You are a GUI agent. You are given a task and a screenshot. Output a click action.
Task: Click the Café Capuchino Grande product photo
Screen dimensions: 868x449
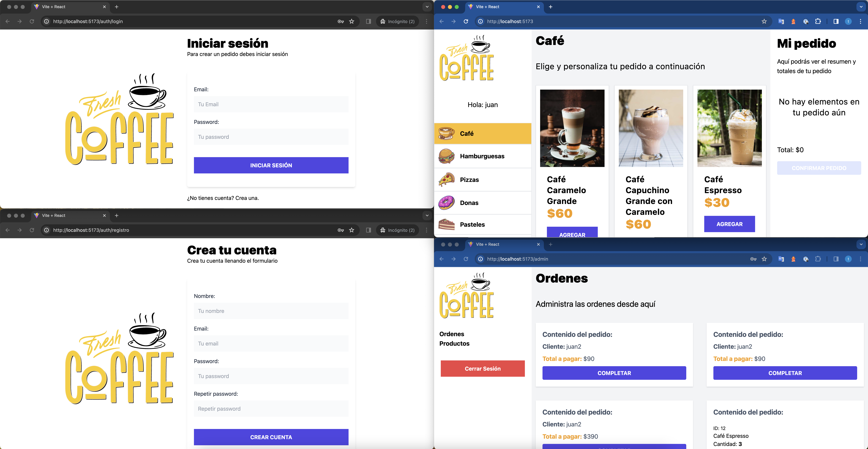(x=651, y=128)
